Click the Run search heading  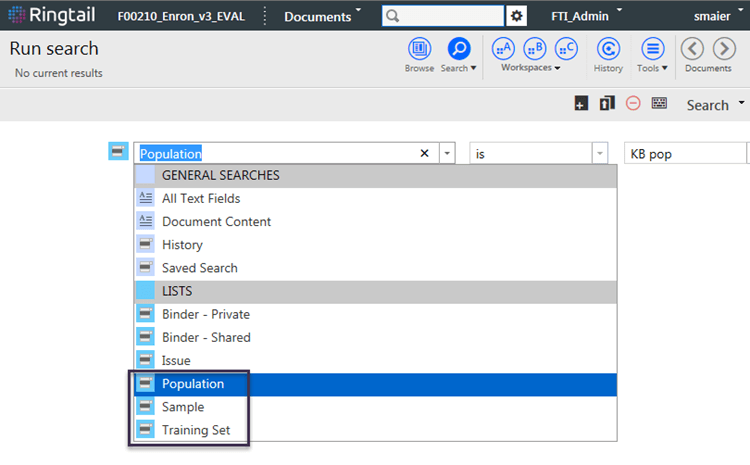(54, 48)
